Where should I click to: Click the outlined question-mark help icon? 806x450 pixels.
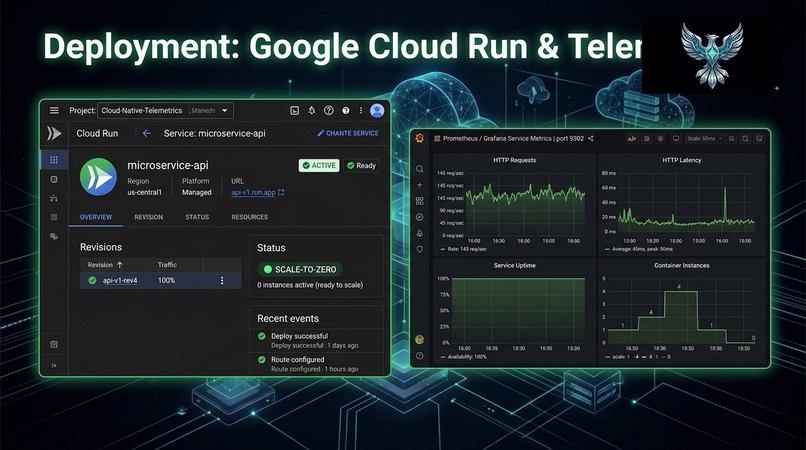click(328, 111)
